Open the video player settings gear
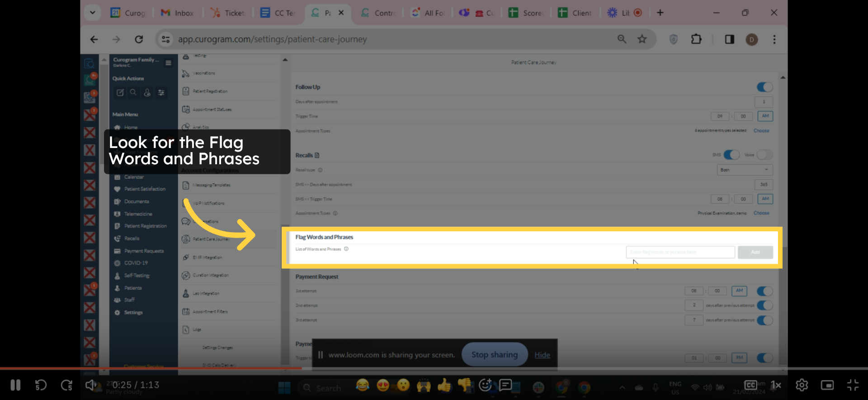This screenshot has width=868, height=400. pos(802,385)
